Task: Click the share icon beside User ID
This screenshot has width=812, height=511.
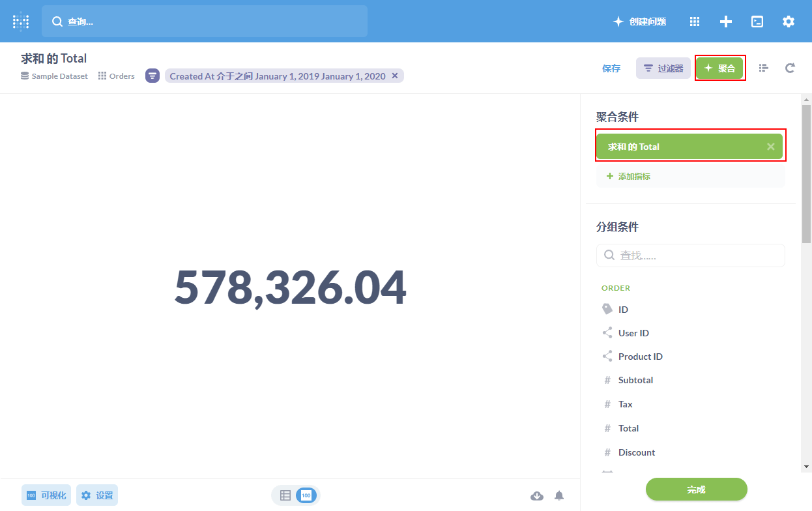Action: [607, 332]
